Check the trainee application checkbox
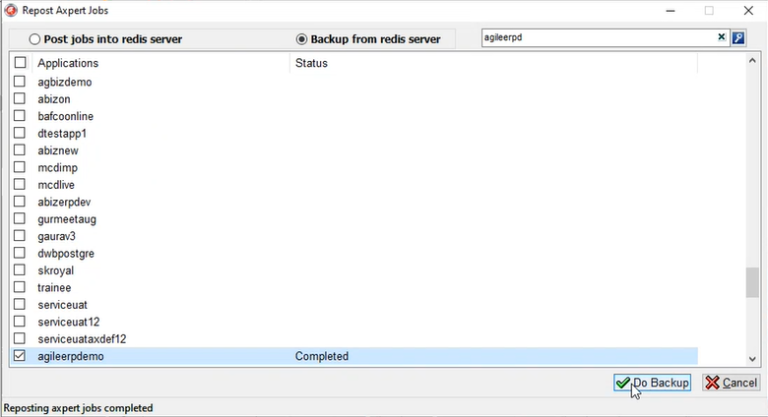Image resolution: width=768 pixels, height=417 pixels. click(20, 287)
